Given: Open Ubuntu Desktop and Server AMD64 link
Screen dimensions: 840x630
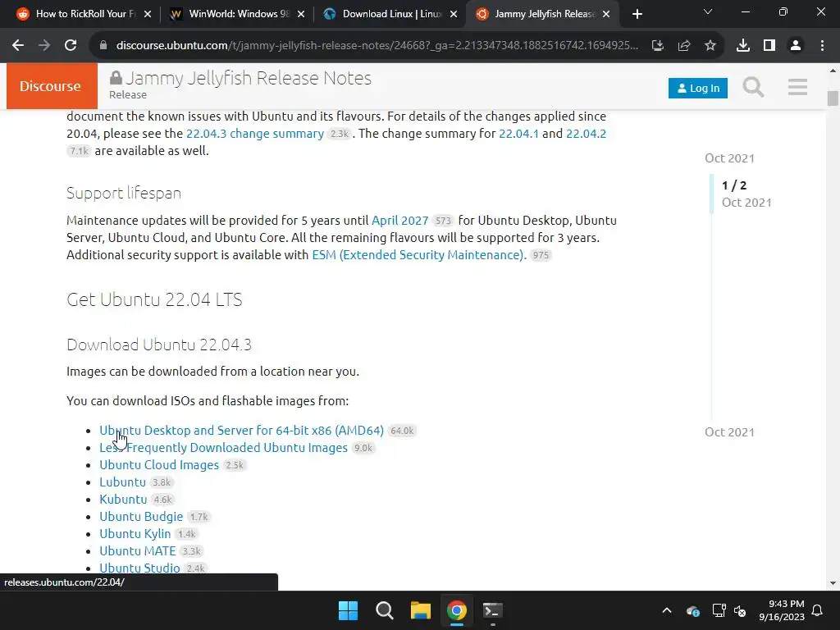Looking at the screenshot, I should click(x=241, y=431).
